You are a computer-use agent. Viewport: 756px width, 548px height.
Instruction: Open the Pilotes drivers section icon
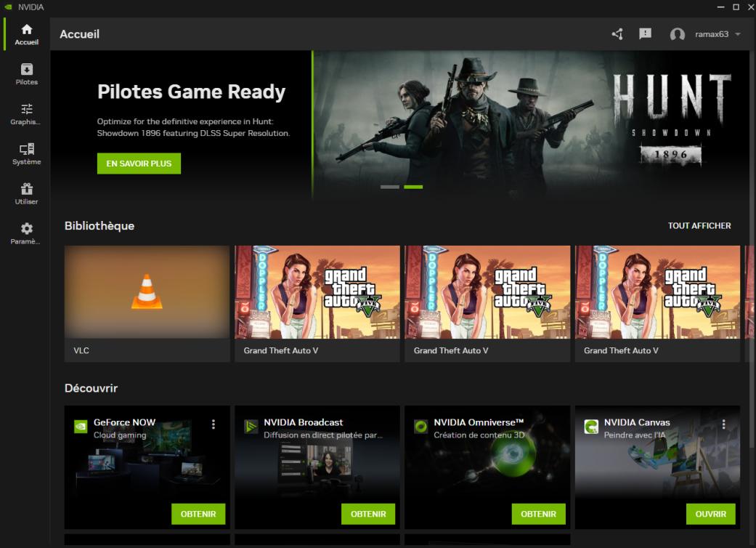(27, 70)
